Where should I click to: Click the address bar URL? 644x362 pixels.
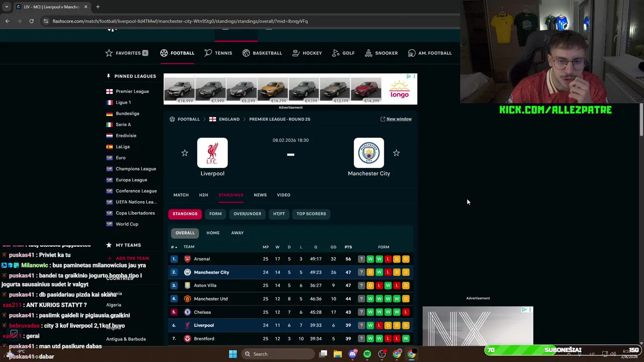180,21
